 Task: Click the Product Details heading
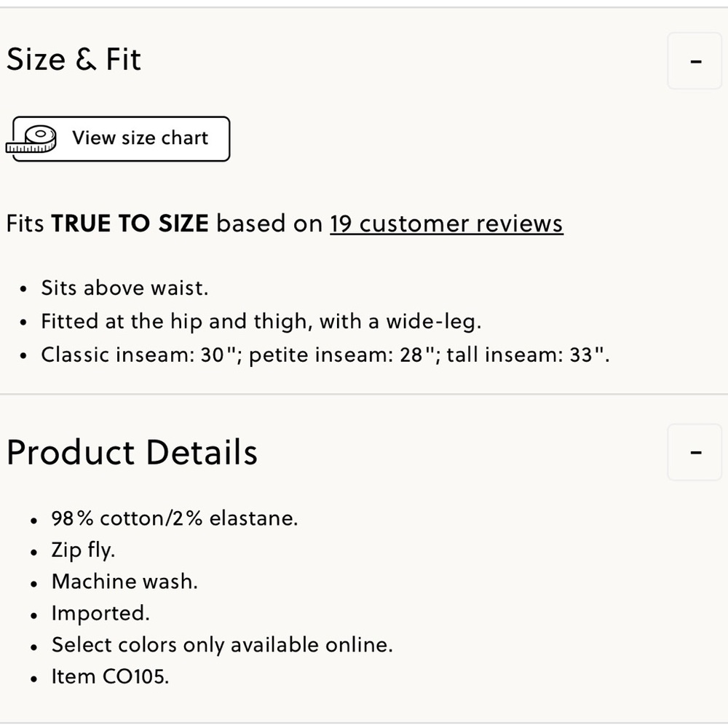[132, 452]
